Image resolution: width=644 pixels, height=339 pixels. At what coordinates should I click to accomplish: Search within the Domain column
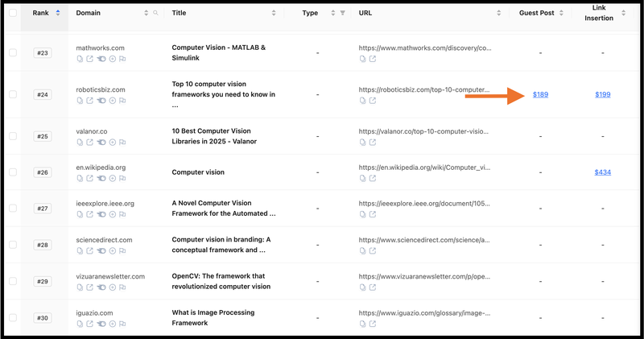pyautogui.click(x=155, y=13)
